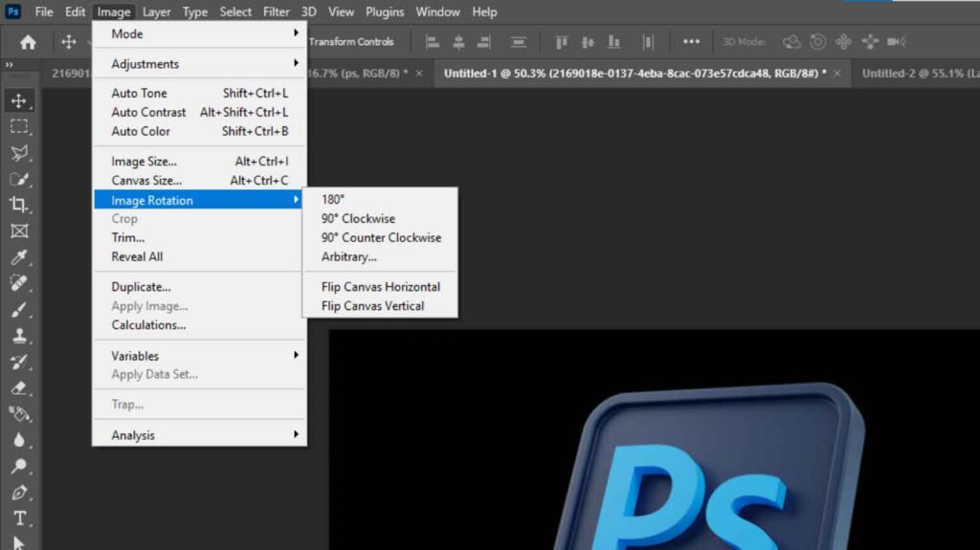980x550 pixels.
Task: Click Align left edges icon
Action: [x=432, y=42]
